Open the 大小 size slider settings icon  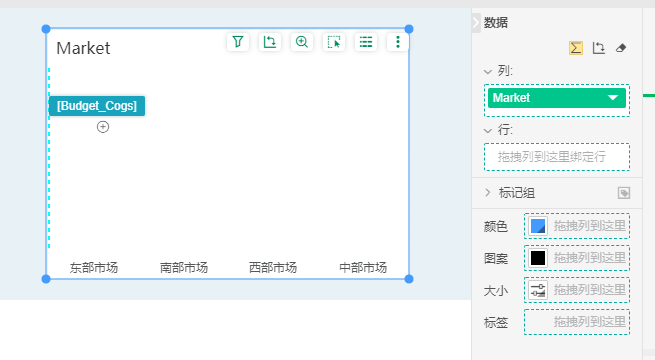point(538,290)
